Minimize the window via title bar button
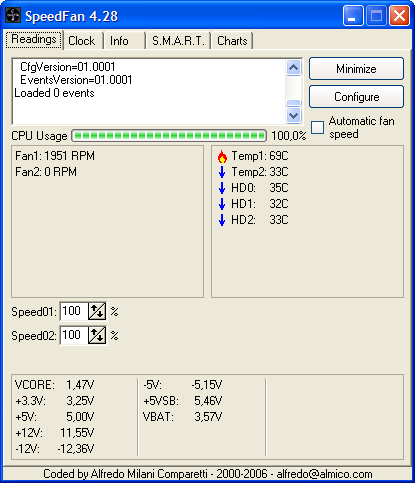This screenshot has height=483, width=415. [353, 16]
